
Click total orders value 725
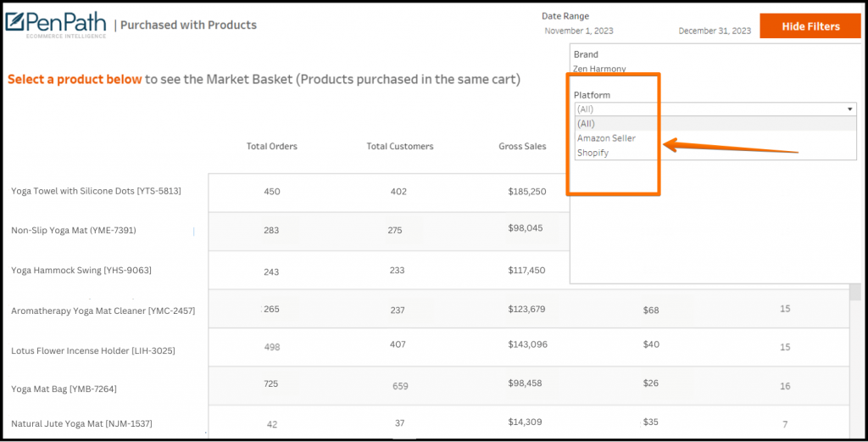[270, 383]
